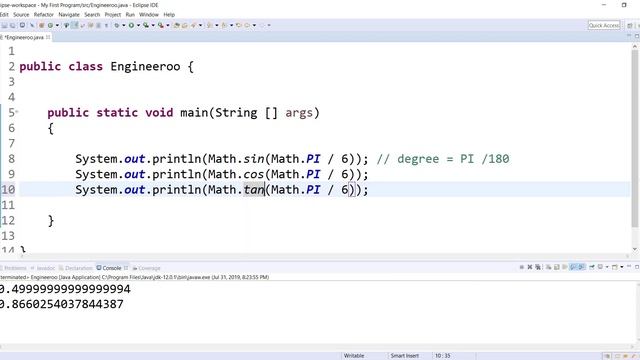Click the Next Annotation icon
This screenshot has height=360, width=640.
click(x=209, y=25)
